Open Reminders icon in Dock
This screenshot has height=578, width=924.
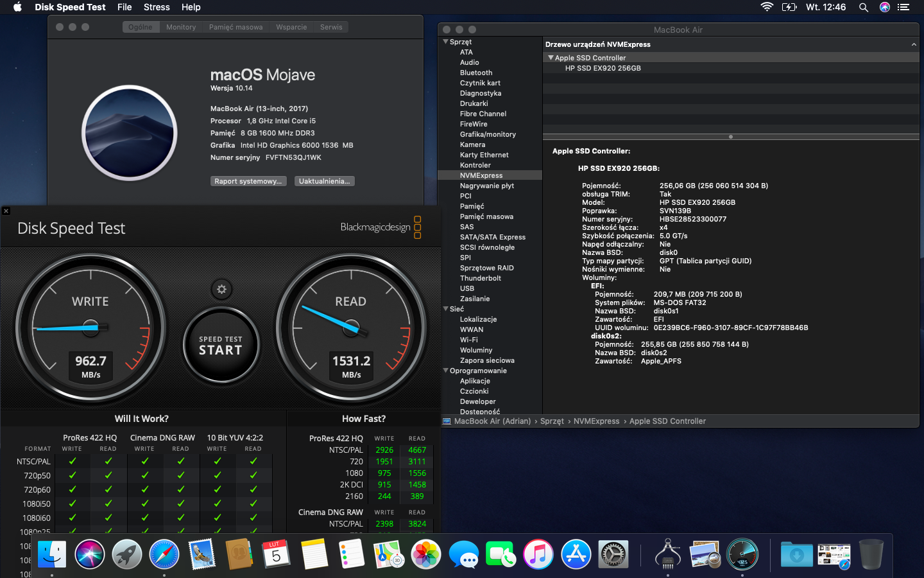(x=352, y=554)
